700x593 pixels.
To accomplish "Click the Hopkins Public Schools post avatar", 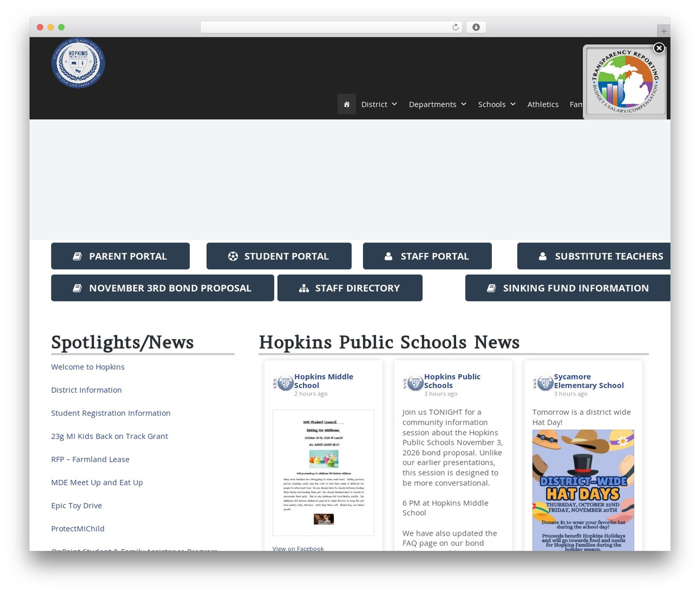I will (413, 383).
